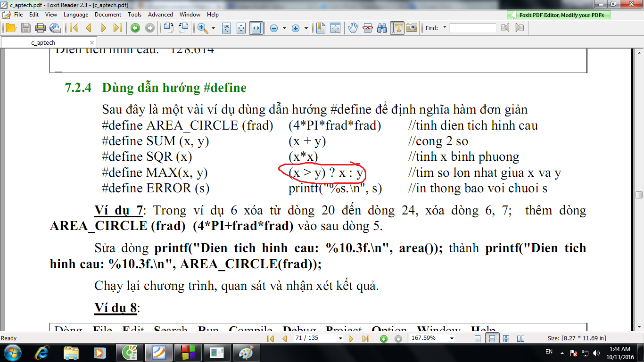Expand the zoom percentage dropdown

pyautogui.click(x=452, y=338)
